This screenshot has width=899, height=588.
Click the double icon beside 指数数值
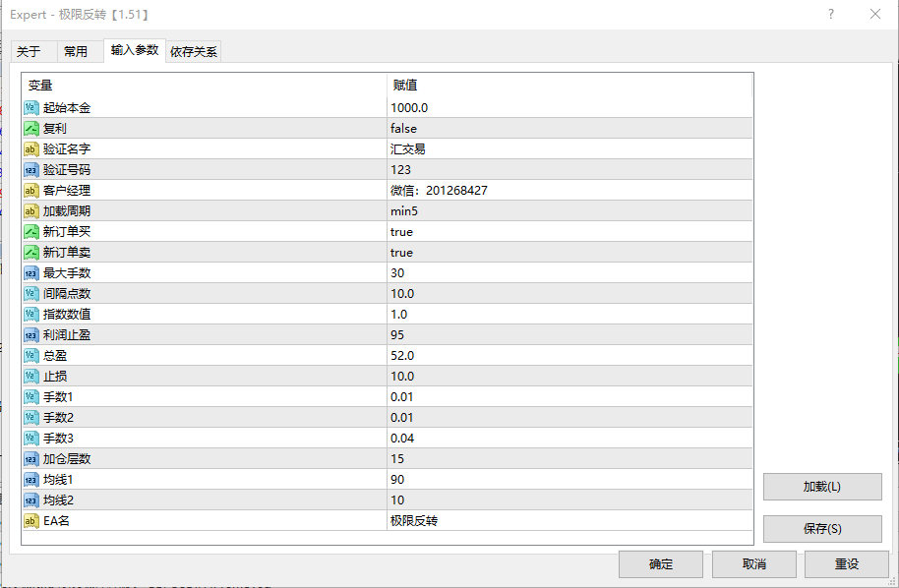click(31, 314)
